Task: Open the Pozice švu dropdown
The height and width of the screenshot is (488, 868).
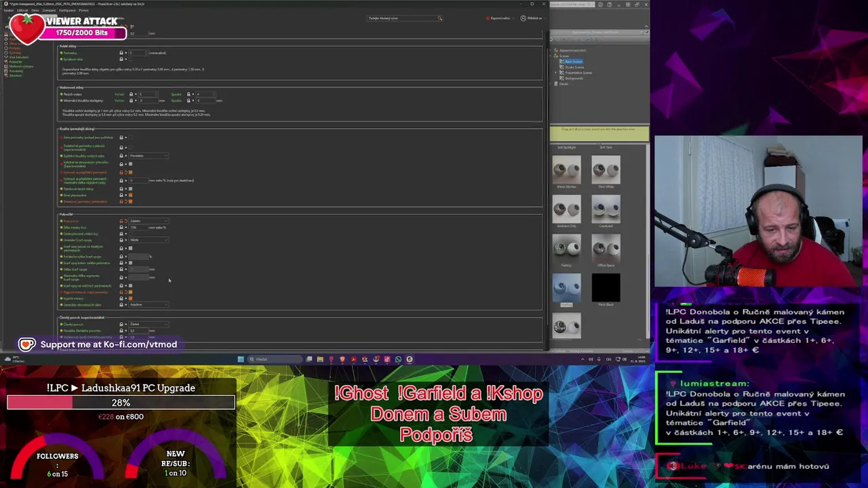Action: [149, 221]
